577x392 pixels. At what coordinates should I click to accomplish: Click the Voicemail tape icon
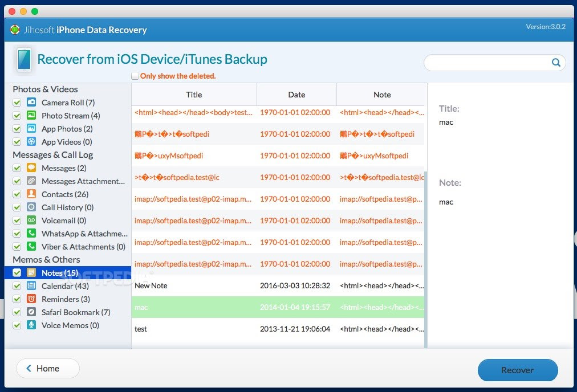pyautogui.click(x=31, y=220)
